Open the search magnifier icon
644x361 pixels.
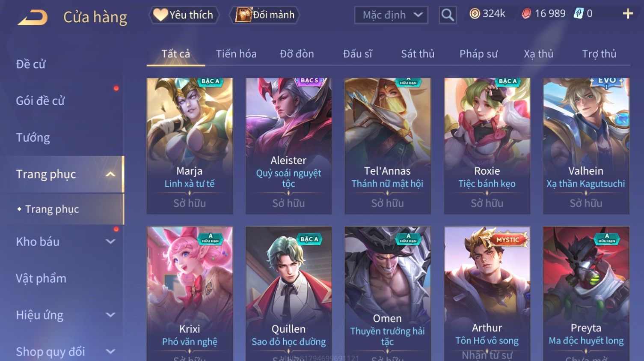coord(448,15)
